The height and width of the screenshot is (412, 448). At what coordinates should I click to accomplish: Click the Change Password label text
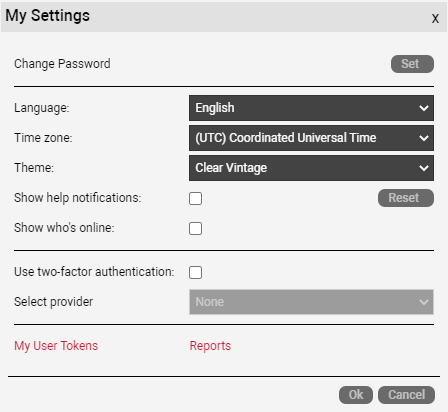62,64
